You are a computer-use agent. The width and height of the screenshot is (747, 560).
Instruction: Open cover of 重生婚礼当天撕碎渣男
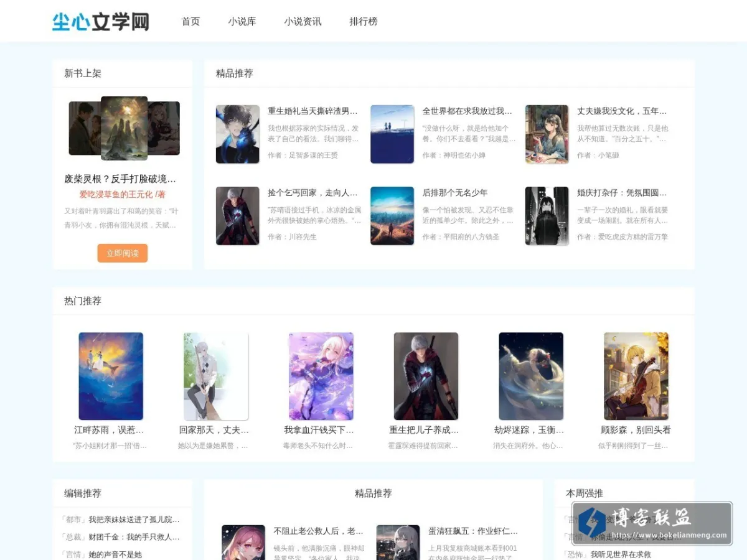[238, 134]
